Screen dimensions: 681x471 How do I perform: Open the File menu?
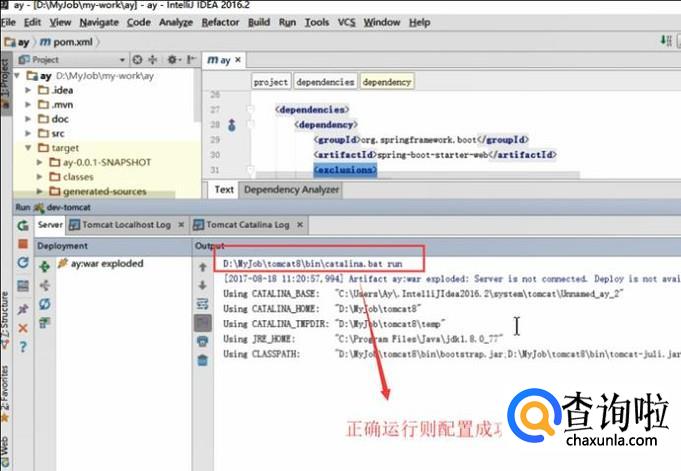coord(8,22)
